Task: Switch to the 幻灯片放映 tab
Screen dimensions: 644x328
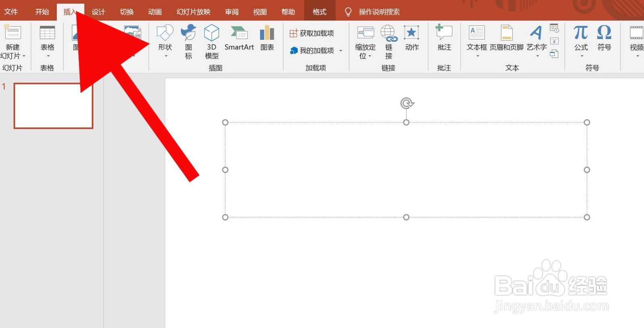Action: [193, 12]
